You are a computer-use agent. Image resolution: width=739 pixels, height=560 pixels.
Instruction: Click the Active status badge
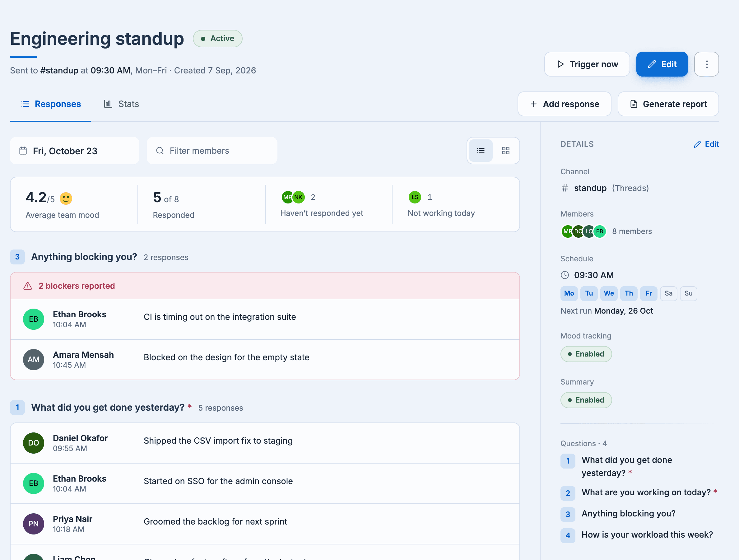coord(217,39)
